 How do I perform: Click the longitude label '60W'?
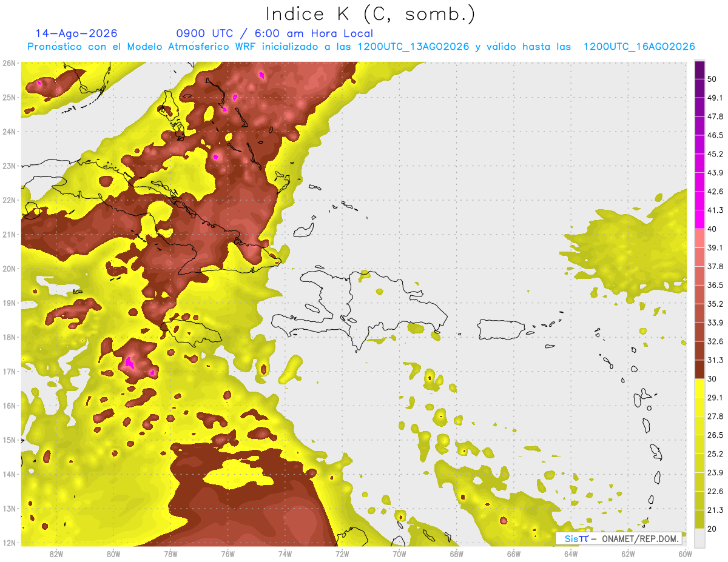[x=685, y=554]
